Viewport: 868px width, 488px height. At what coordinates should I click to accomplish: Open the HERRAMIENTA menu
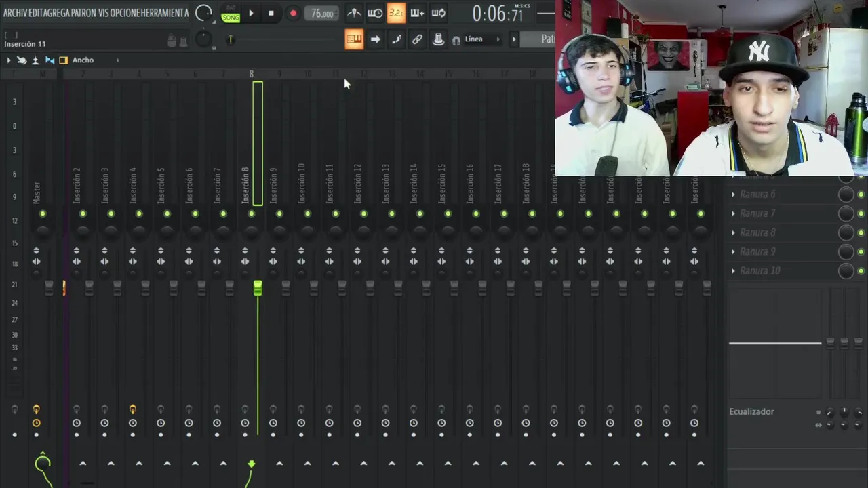point(165,13)
